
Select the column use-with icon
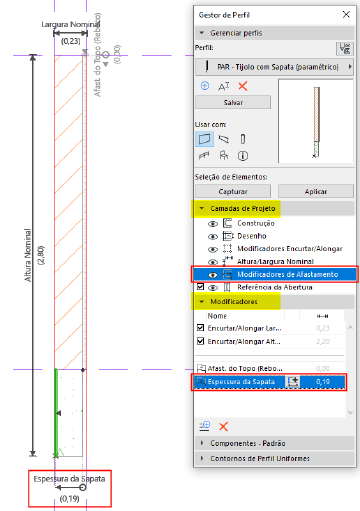tap(243, 139)
